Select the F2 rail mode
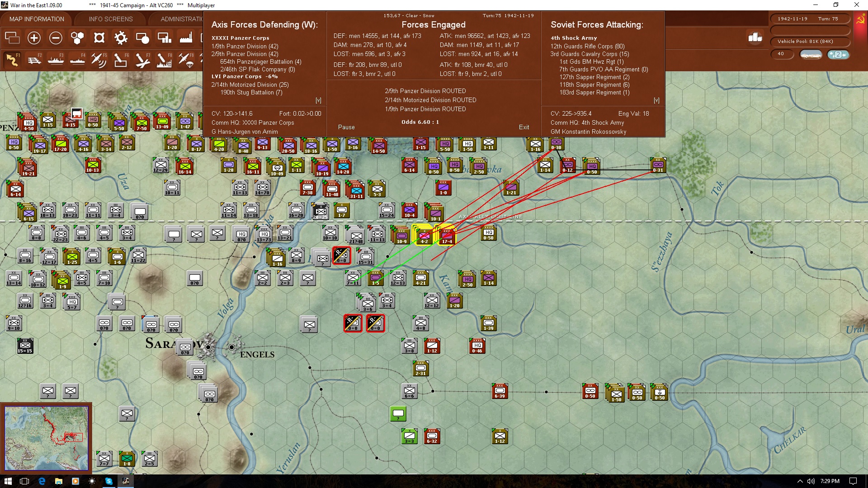The image size is (868, 488). point(34,60)
